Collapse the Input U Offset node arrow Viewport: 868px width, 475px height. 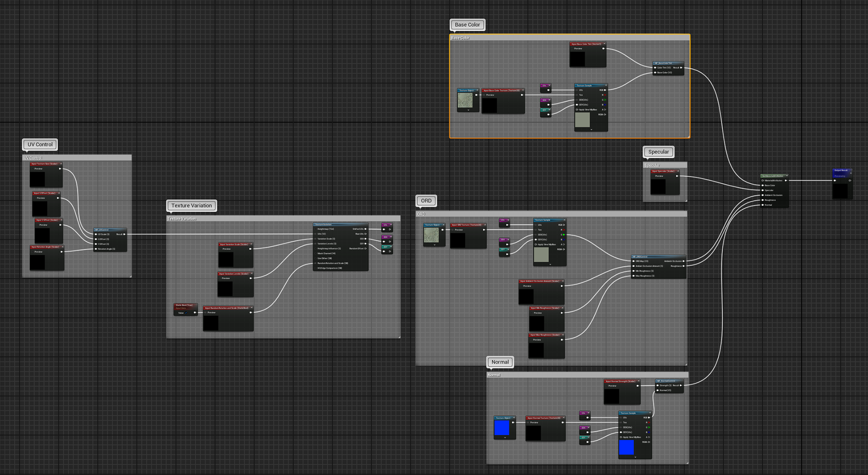pos(58,193)
